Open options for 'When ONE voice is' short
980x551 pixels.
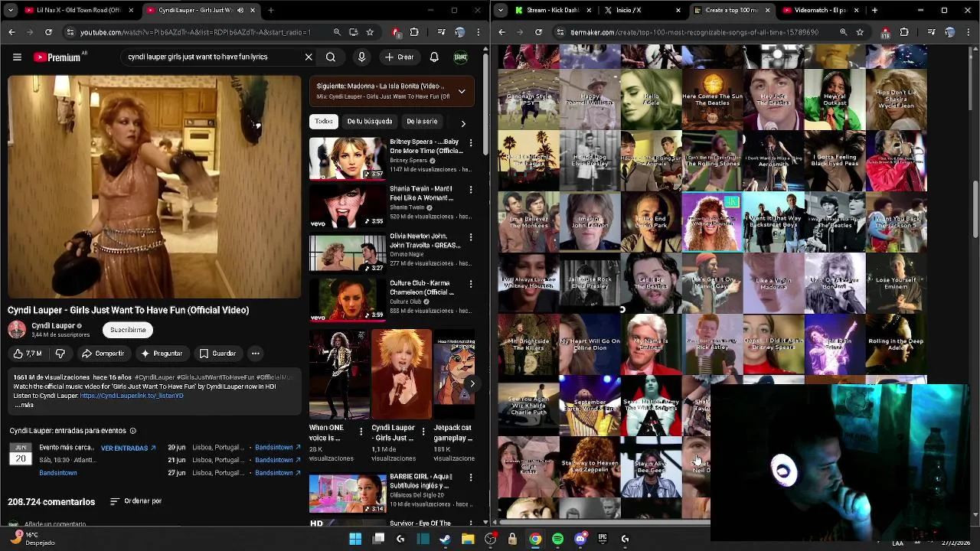(x=361, y=432)
